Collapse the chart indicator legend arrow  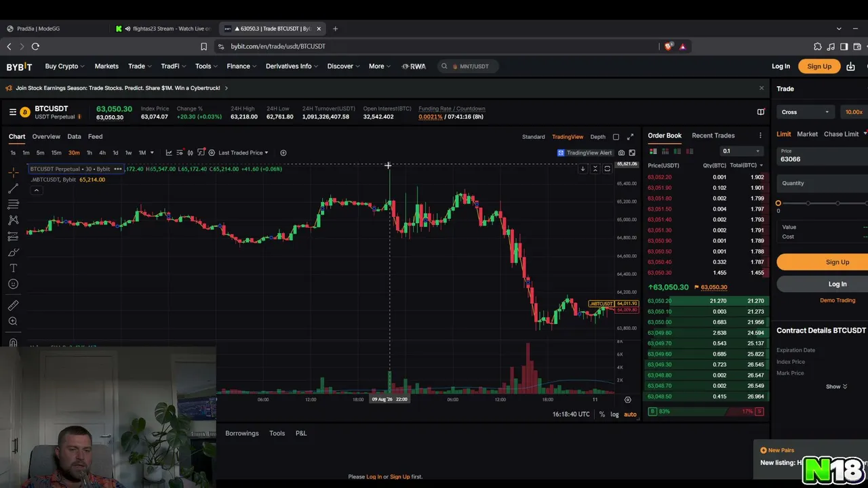pyautogui.click(x=37, y=190)
